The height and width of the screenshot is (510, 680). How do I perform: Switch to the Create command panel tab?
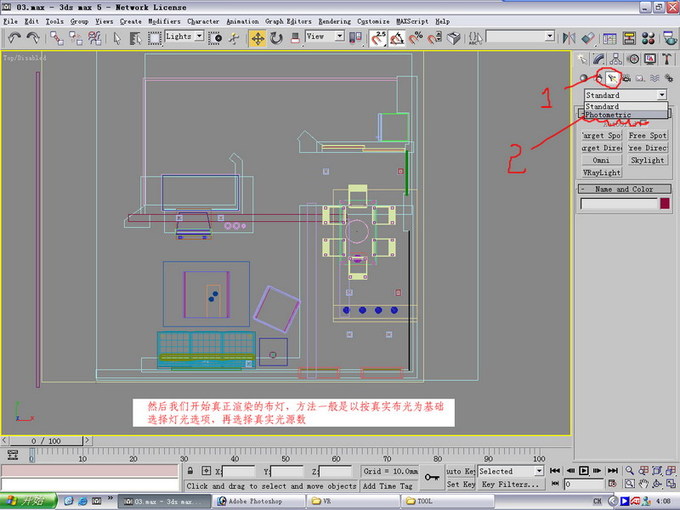pyautogui.click(x=582, y=59)
